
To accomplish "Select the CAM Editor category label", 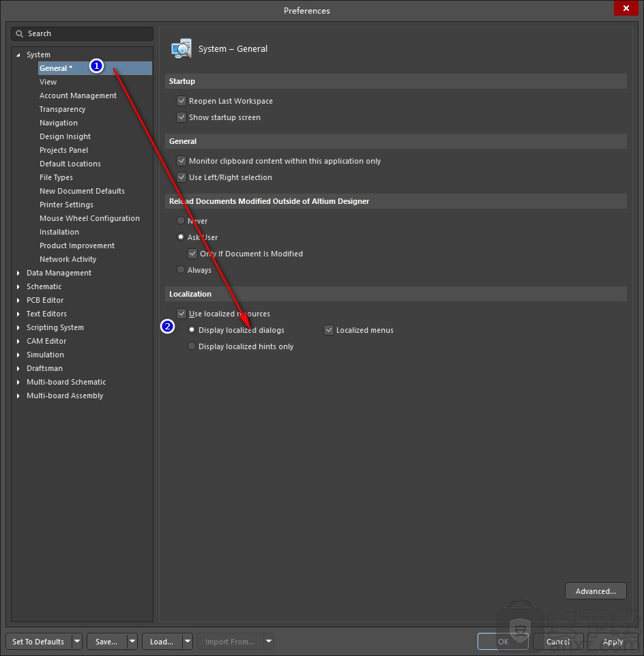I will tap(46, 342).
